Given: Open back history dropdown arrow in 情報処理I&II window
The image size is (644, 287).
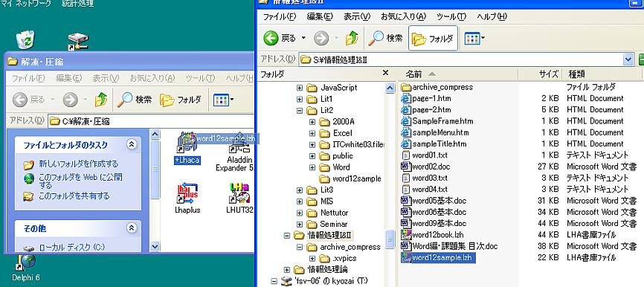Looking at the screenshot, I should click(303, 39).
